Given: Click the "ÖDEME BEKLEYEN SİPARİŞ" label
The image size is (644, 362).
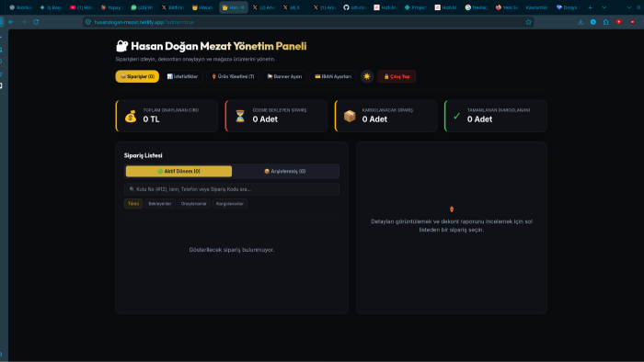Looking at the screenshot, I should (x=280, y=110).
